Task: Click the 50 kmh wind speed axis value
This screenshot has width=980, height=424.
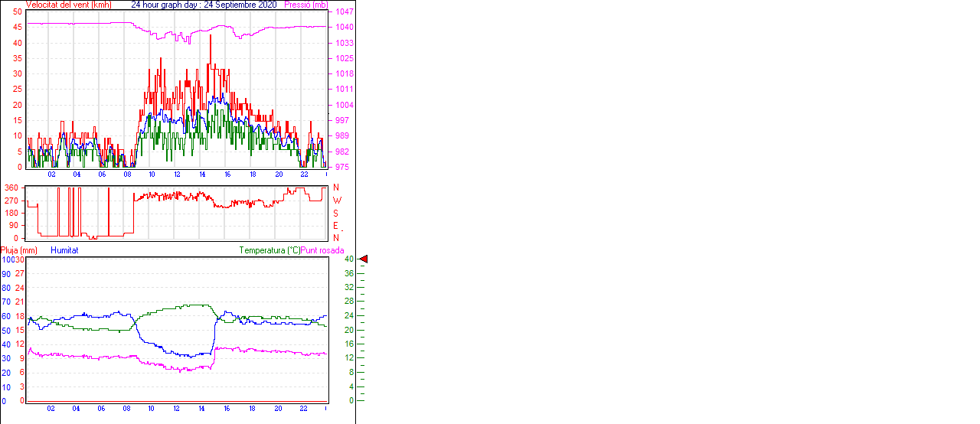Action: click(18, 12)
